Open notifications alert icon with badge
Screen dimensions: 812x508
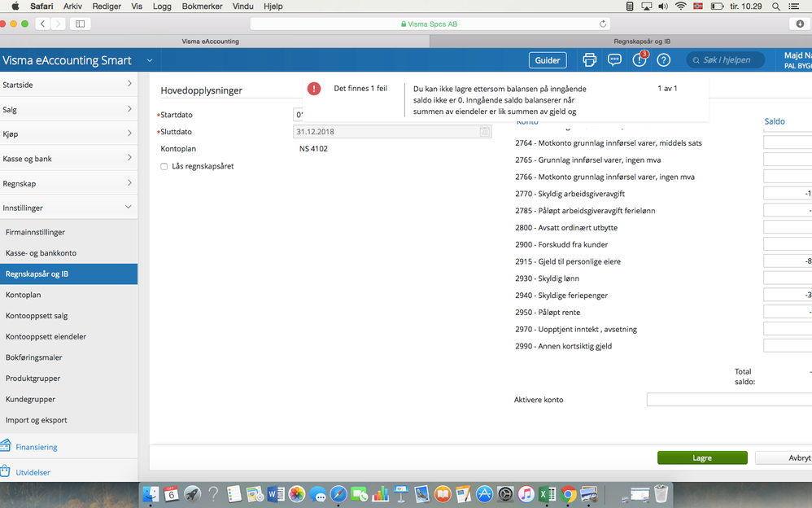point(640,59)
